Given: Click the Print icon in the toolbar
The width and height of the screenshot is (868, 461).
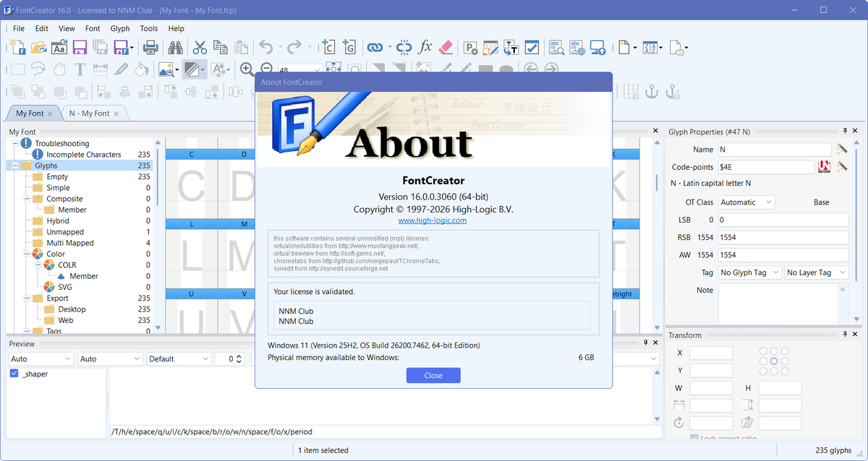Looking at the screenshot, I should 150,48.
